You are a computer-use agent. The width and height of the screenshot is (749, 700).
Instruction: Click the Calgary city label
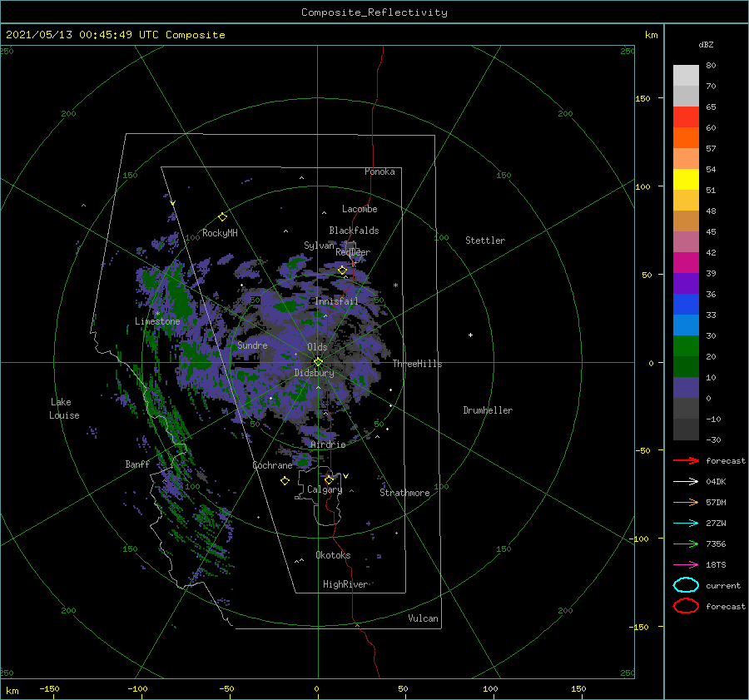[x=325, y=489]
